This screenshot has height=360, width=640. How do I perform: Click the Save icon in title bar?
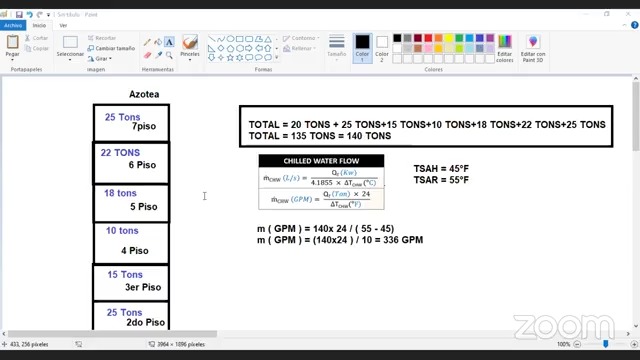(x=19, y=15)
